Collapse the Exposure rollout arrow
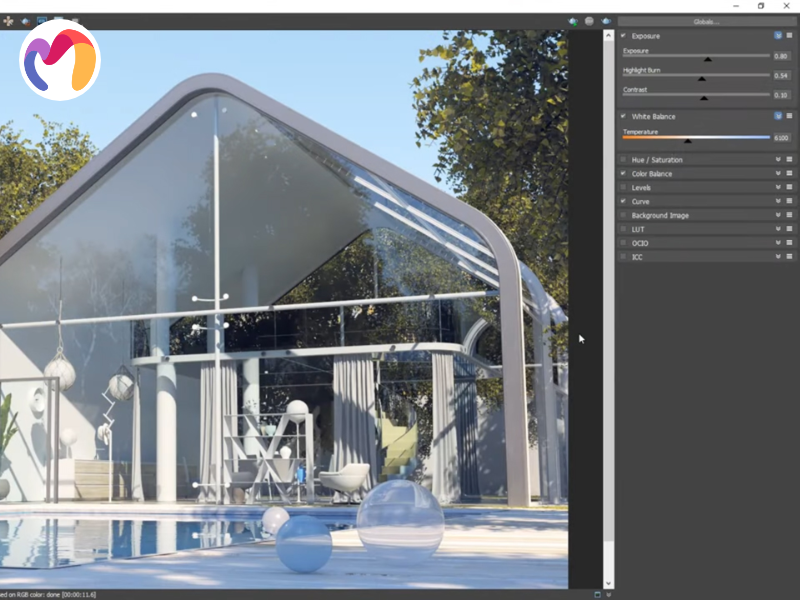 [777, 36]
